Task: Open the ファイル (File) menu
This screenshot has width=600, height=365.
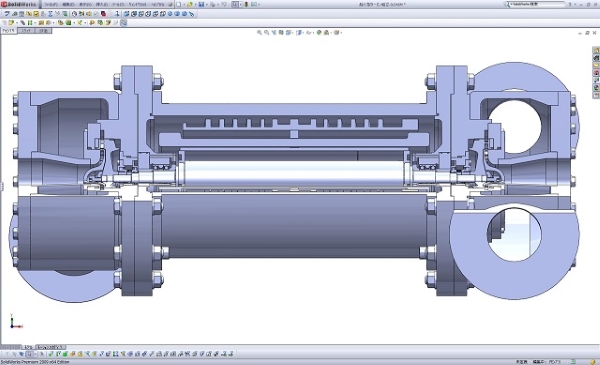Action: pos(50,4)
